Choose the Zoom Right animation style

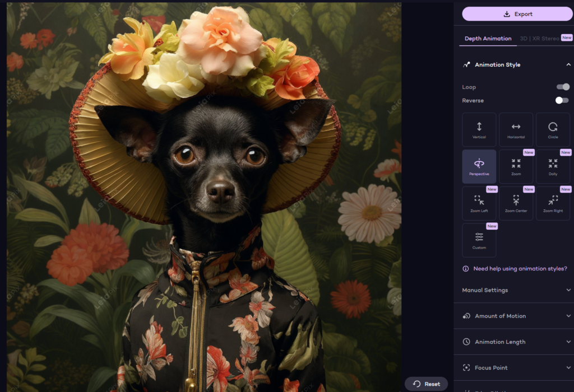(553, 203)
